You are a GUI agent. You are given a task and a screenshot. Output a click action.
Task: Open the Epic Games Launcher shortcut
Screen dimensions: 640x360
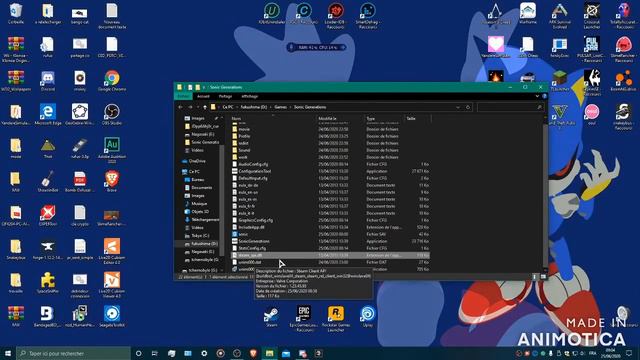click(304, 318)
